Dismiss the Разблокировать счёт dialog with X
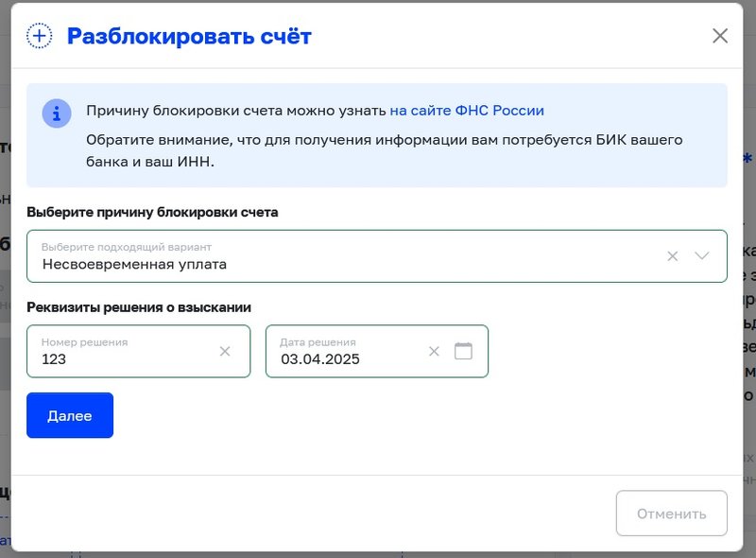Image resolution: width=756 pixels, height=558 pixels. coord(720,35)
